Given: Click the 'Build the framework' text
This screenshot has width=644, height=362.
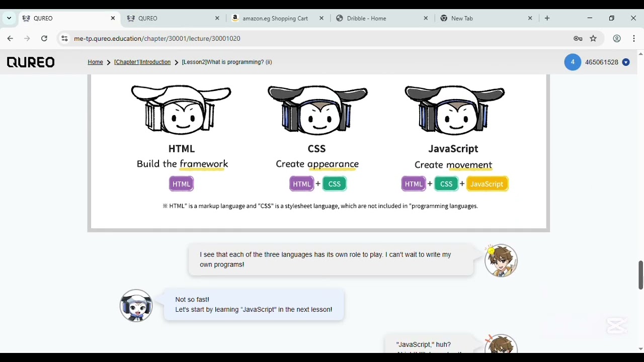Looking at the screenshot, I should [x=183, y=164].
